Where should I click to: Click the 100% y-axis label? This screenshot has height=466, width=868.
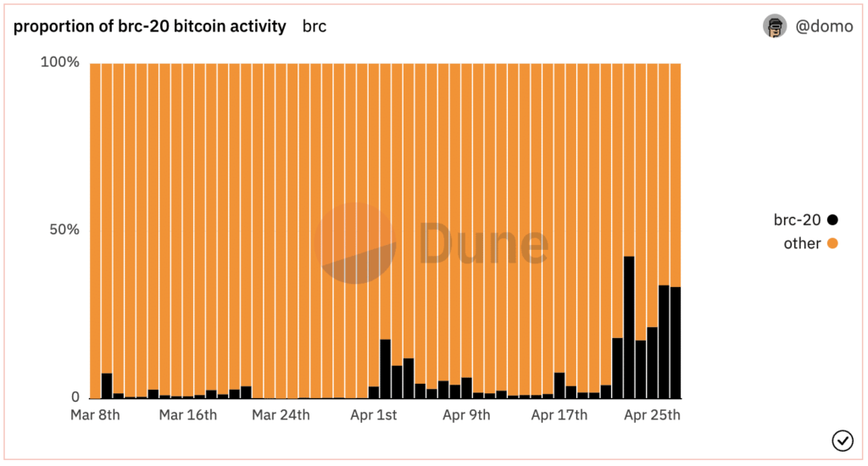[60, 63]
